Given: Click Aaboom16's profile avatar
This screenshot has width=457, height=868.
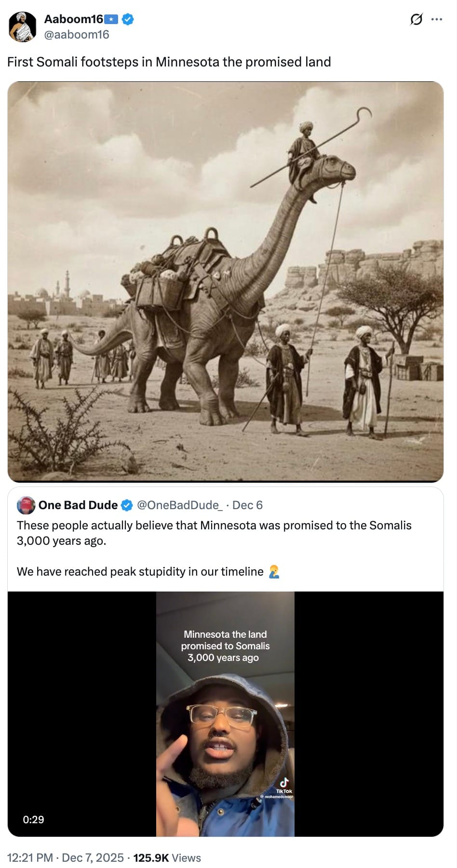Looking at the screenshot, I should point(23,27).
